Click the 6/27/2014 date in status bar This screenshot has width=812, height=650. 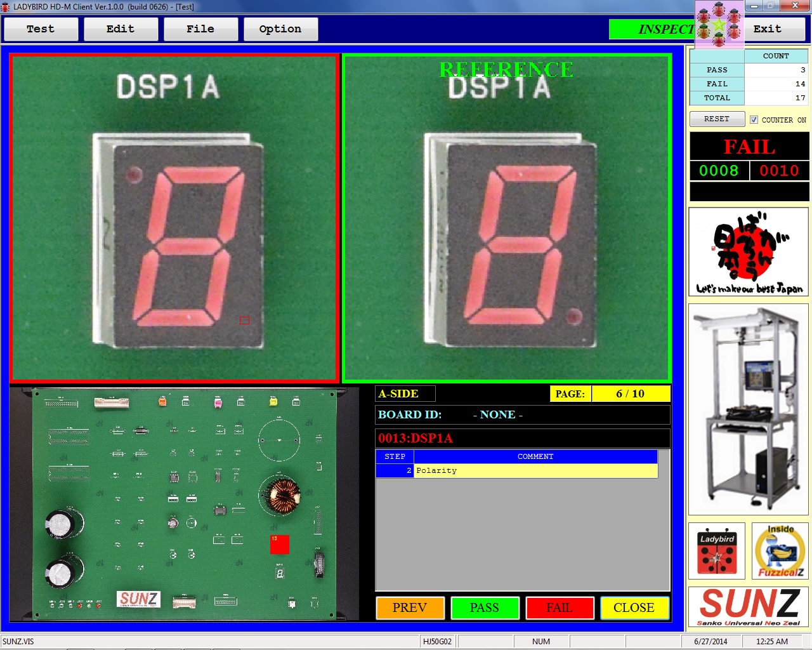[x=710, y=641]
